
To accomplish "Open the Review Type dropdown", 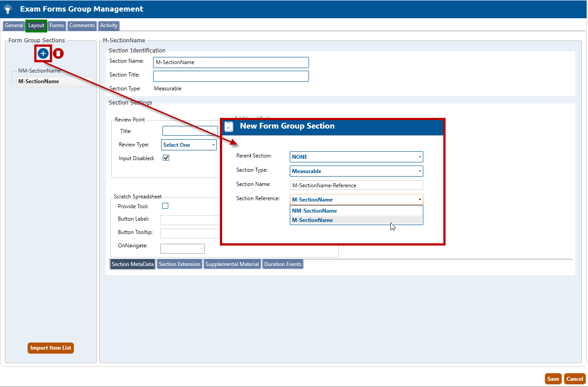I will (189, 145).
